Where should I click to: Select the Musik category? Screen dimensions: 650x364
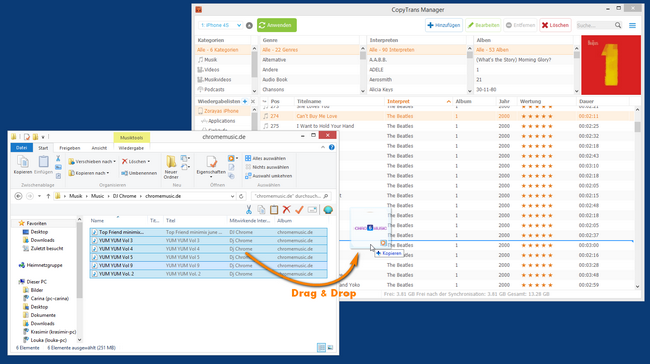(x=211, y=60)
